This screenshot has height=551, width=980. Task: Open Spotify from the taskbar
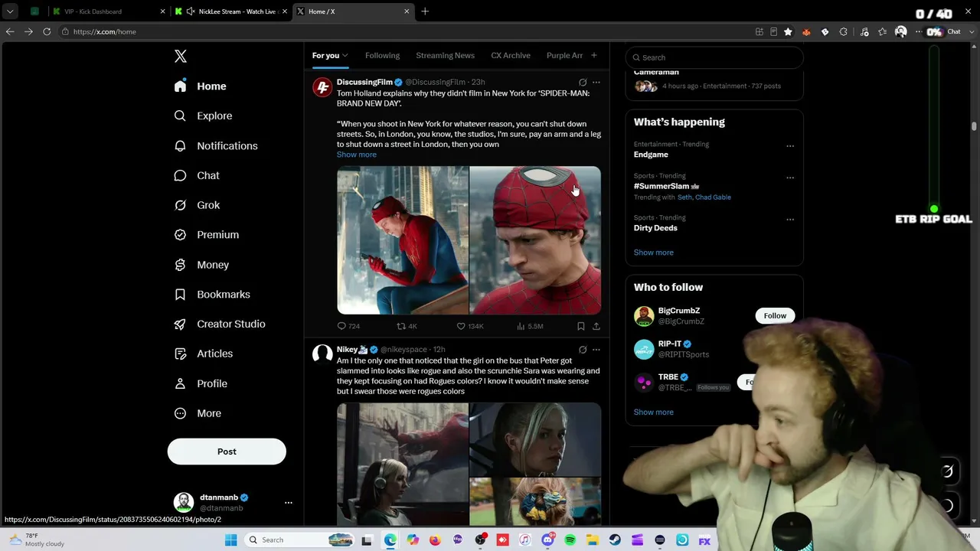point(570,540)
